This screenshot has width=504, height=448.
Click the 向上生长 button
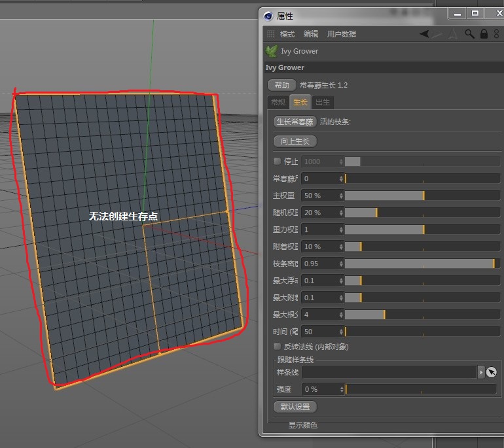point(295,141)
